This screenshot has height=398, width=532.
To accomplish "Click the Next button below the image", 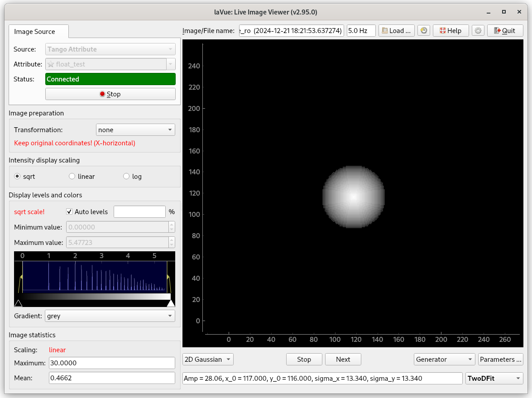I will 343,360.
